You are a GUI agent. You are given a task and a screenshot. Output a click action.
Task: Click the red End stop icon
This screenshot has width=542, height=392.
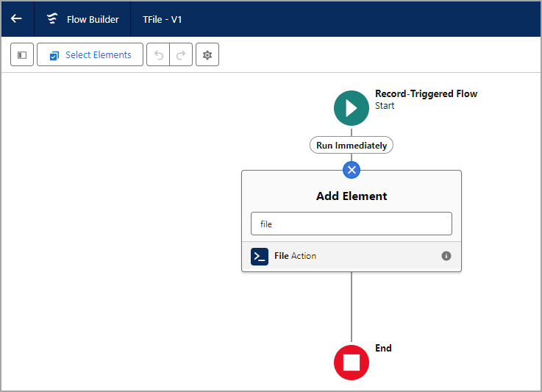pyautogui.click(x=352, y=363)
